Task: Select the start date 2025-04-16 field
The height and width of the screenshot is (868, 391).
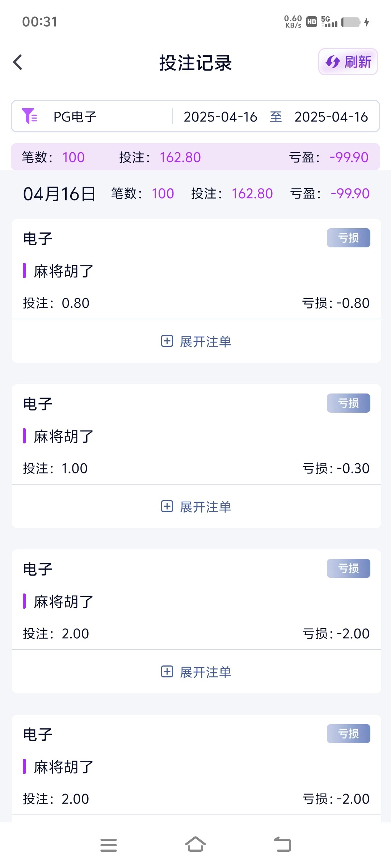Action: 220,117
